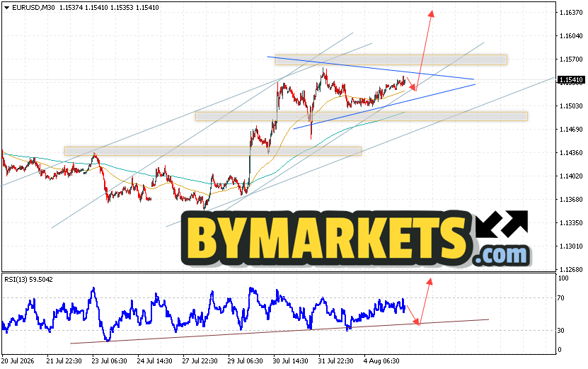Click the 1.14020 price axis label
The image size is (588, 369).
[x=571, y=176]
